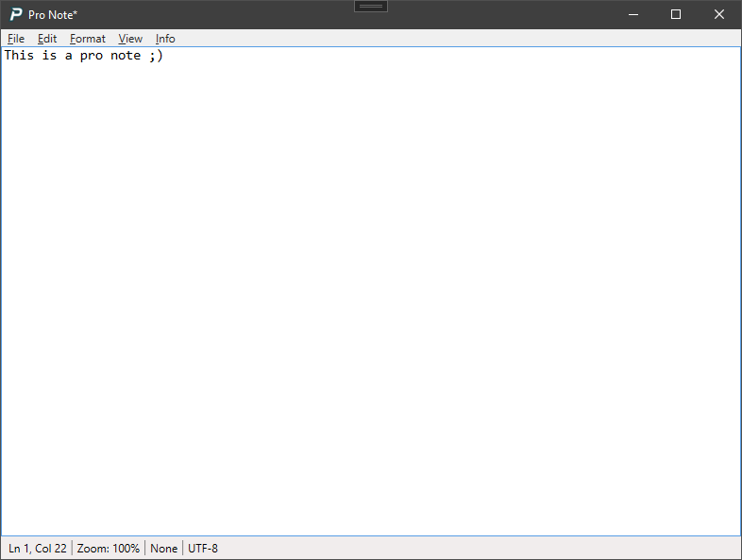Click the lowercase word "note" in editor text
This screenshot has height=560, width=742.
click(126, 56)
